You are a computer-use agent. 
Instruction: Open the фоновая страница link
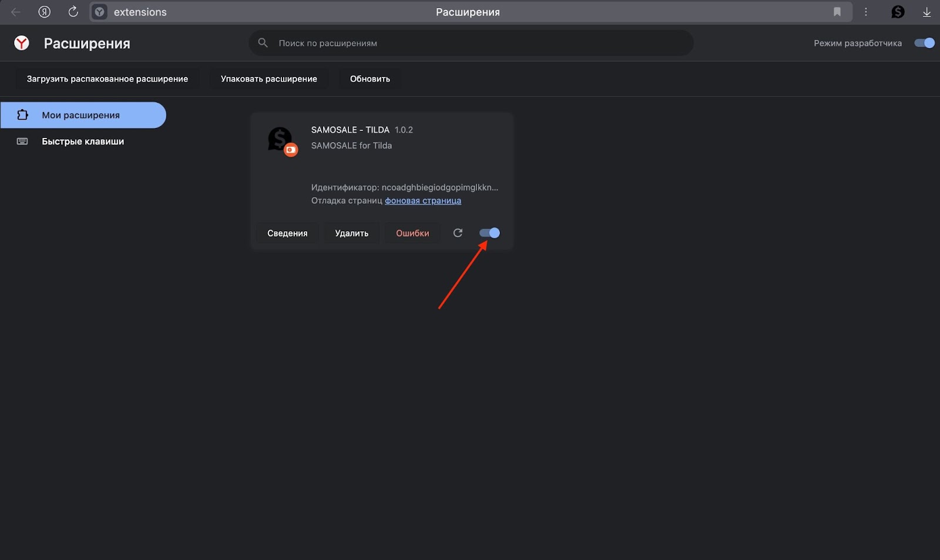tap(423, 201)
